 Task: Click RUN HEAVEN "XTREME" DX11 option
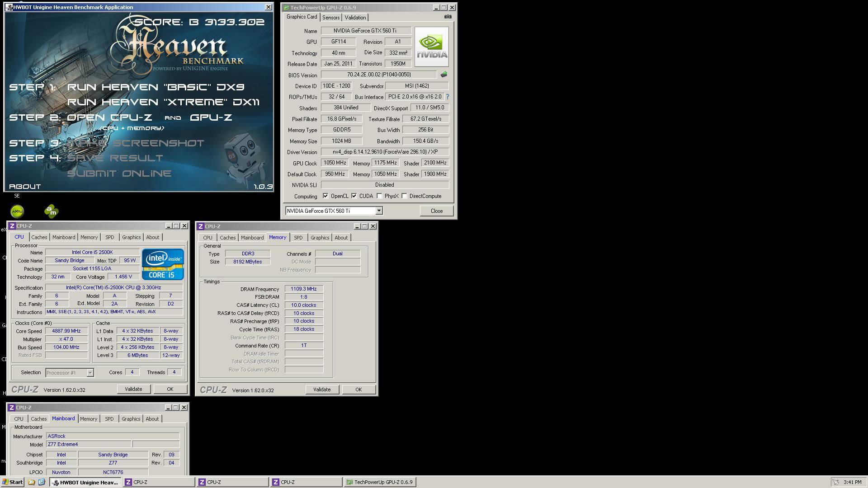tap(163, 102)
